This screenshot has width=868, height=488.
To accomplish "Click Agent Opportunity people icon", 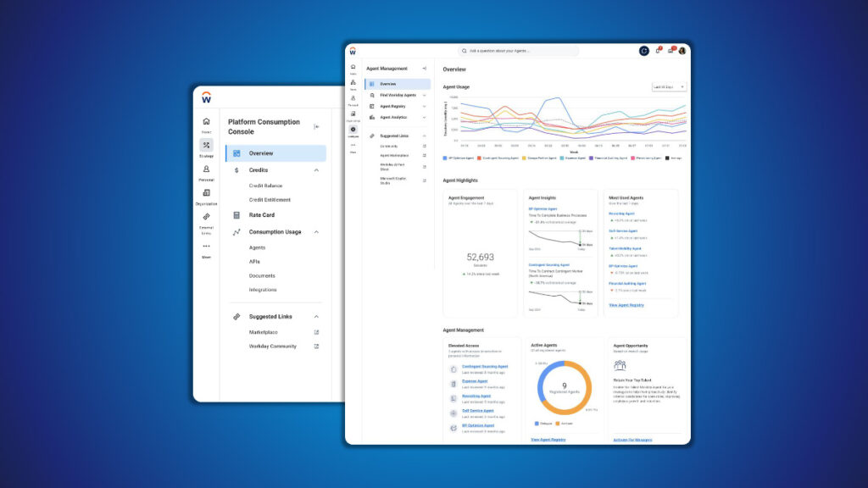I will tap(620, 365).
